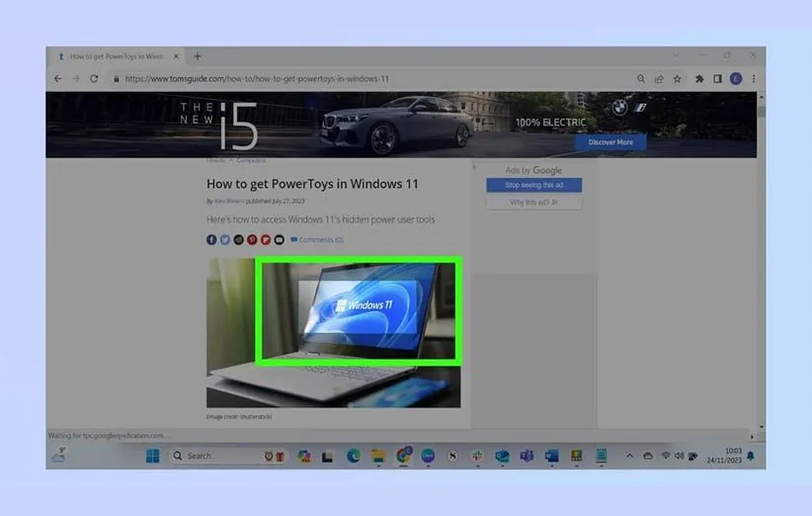
Task: Click the Windows 11 laptop article image
Action: click(333, 331)
